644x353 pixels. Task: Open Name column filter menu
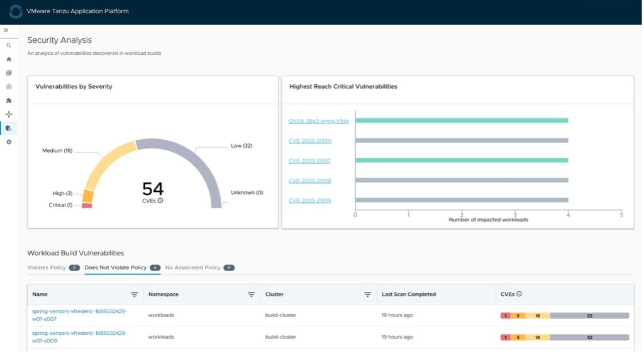(134, 294)
